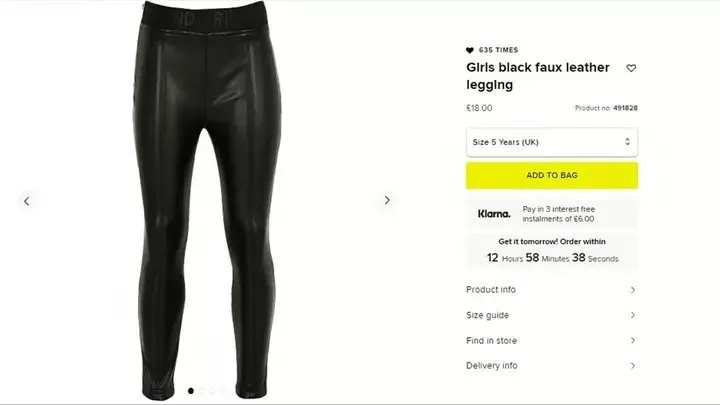Go to the previous product image arrow

[27, 201]
